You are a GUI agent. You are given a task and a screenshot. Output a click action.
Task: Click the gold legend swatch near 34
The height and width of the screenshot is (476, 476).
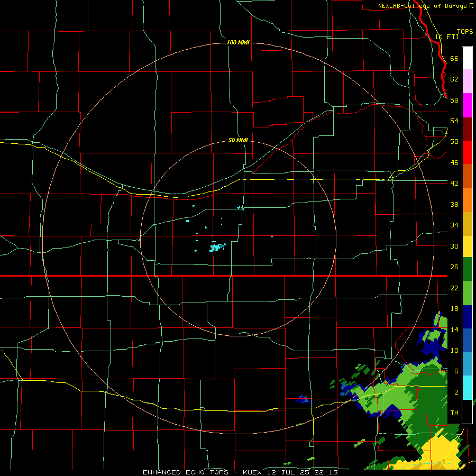467,224
